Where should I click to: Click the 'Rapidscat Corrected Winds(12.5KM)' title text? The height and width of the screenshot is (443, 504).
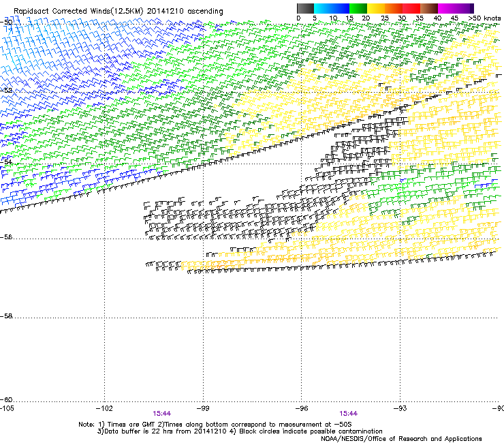tap(78, 12)
